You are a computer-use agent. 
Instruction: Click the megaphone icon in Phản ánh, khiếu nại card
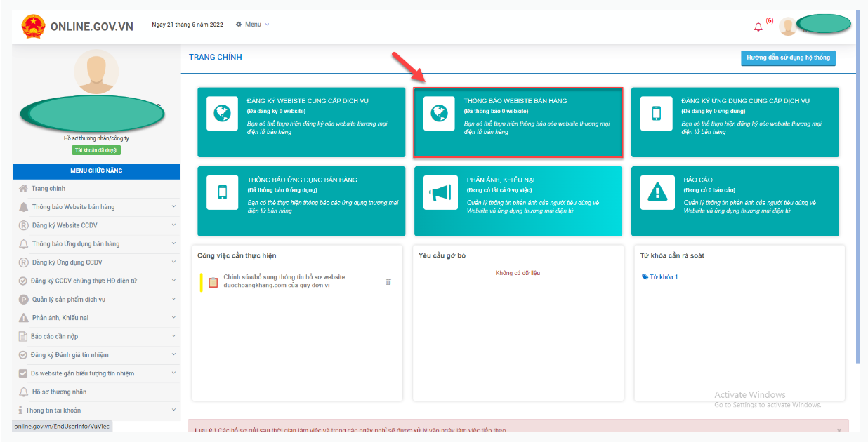click(x=440, y=193)
